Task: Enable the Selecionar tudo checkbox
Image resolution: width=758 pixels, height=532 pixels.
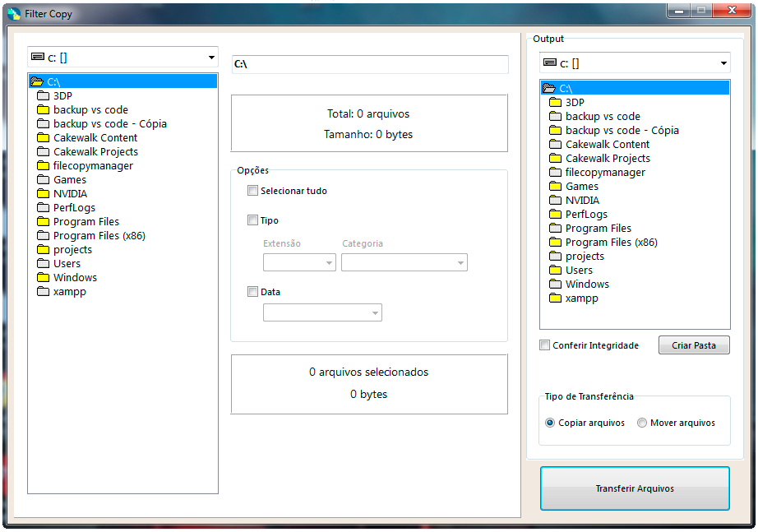Action: coord(252,191)
